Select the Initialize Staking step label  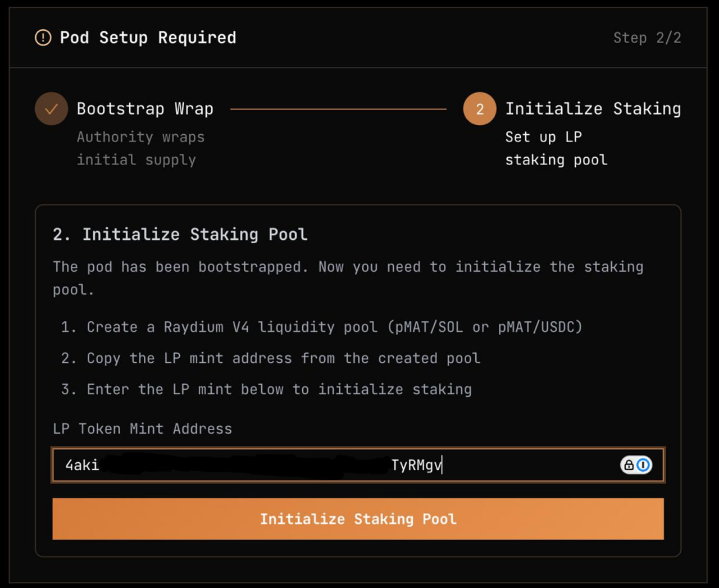(593, 109)
